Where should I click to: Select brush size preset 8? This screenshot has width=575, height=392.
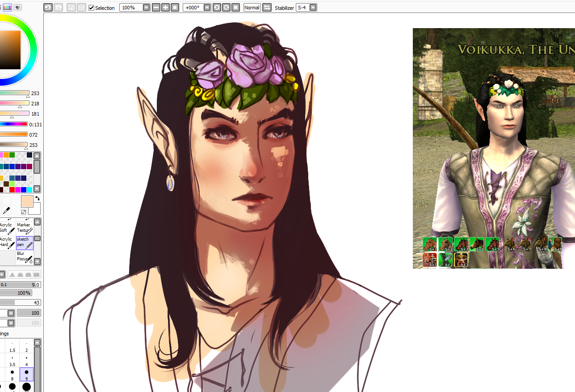pyautogui.click(x=12, y=375)
